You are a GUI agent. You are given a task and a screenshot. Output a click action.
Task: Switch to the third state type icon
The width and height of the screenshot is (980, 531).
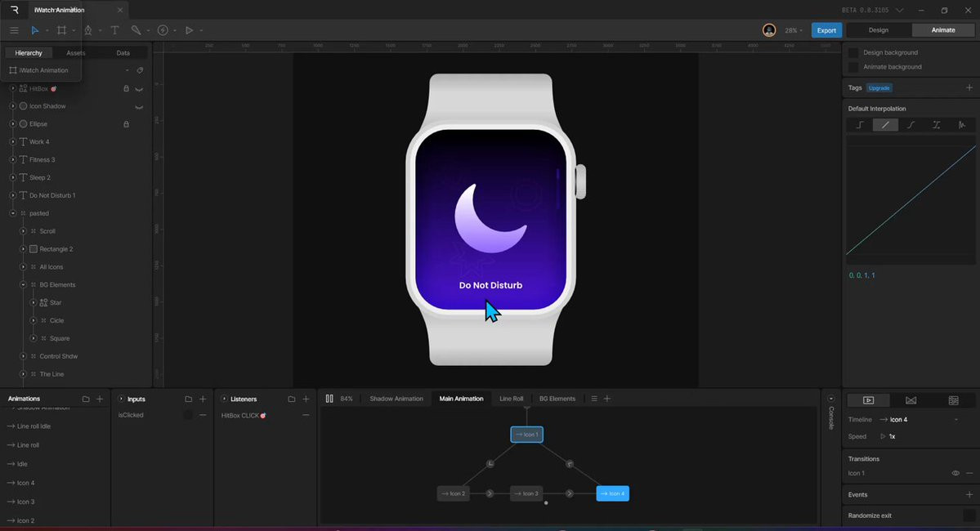pos(953,400)
